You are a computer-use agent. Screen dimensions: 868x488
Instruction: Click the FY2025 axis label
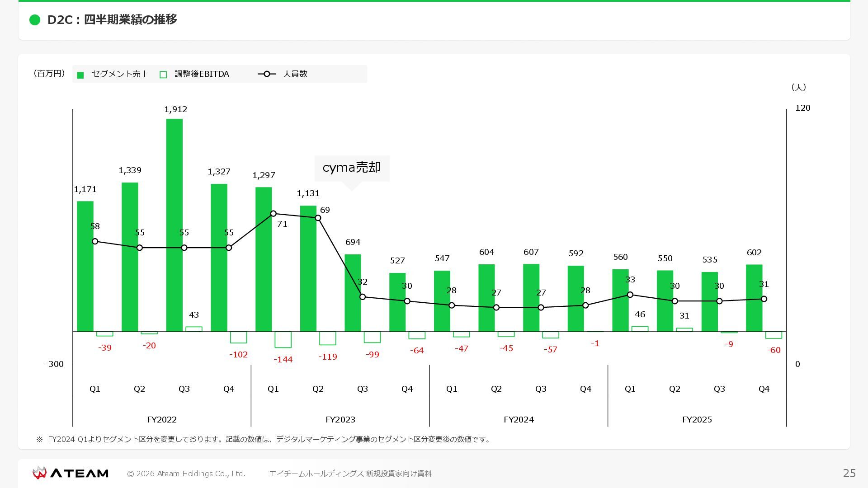(x=697, y=420)
